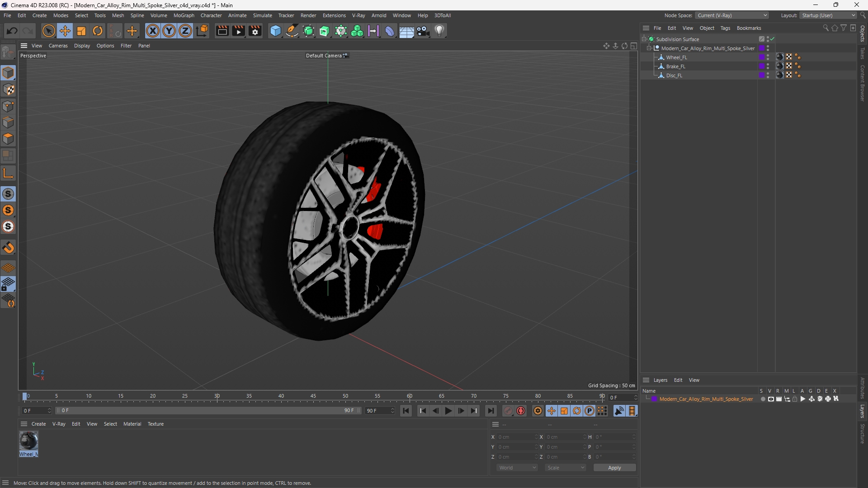Image resolution: width=868 pixels, height=488 pixels.
Task: Open Object Manager Tags menu
Action: (725, 28)
